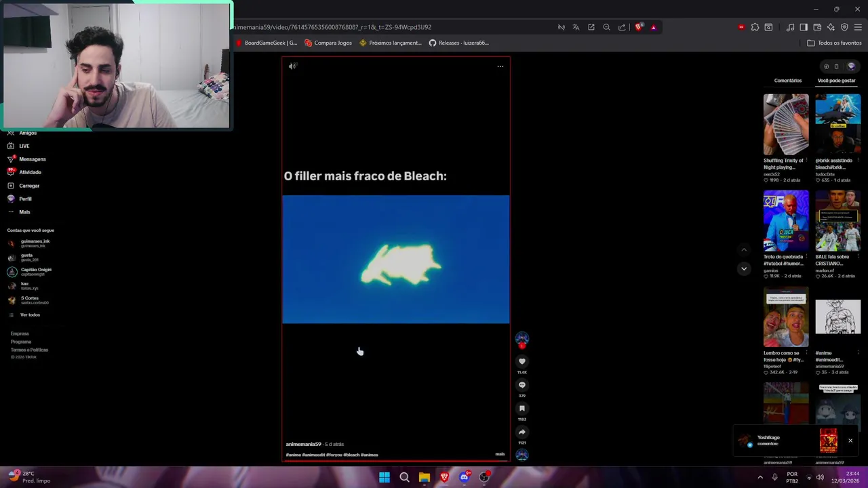Open followed account kau
The width and height of the screenshot is (868, 488).
coord(22,285)
